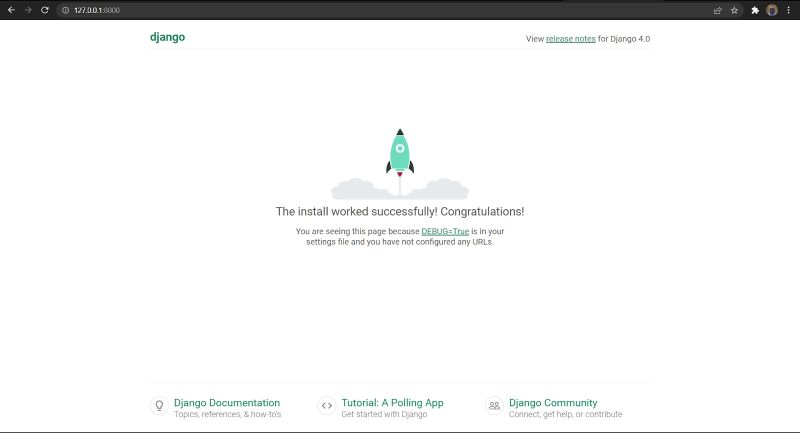Click the browser forward arrow
800x433 pixels.
[x=28, y=10]
